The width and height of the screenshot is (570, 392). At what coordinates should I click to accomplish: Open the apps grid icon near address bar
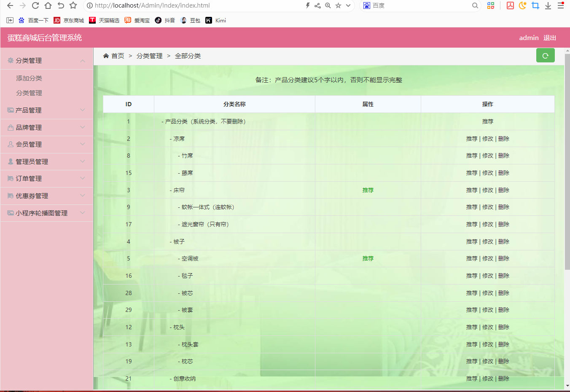pos(490,6)
